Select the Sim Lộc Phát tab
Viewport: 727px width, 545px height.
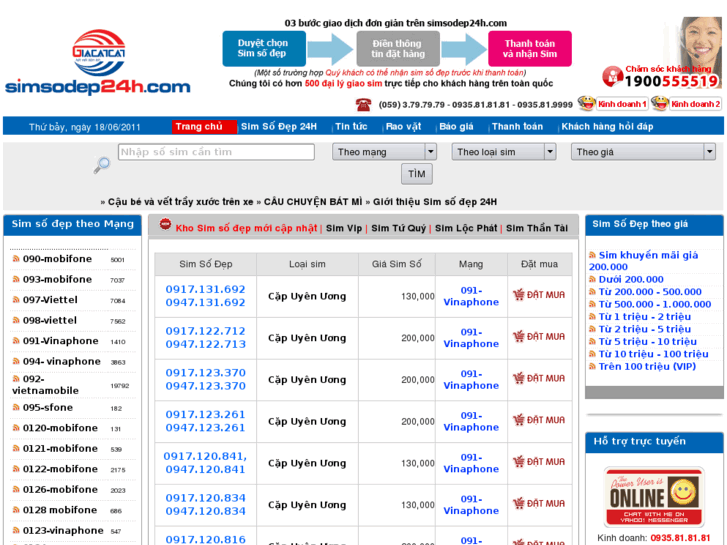[466, 228]
